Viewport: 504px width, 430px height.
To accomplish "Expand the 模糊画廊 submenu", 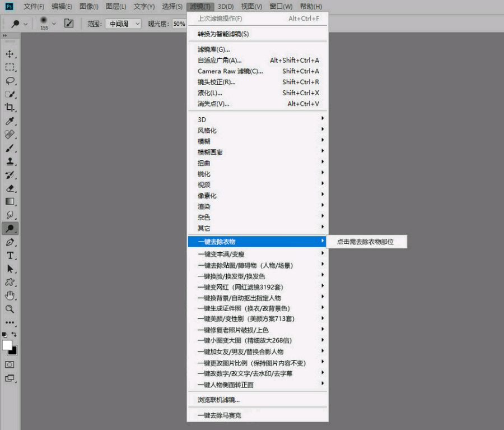I will click(x=258, y=152).
